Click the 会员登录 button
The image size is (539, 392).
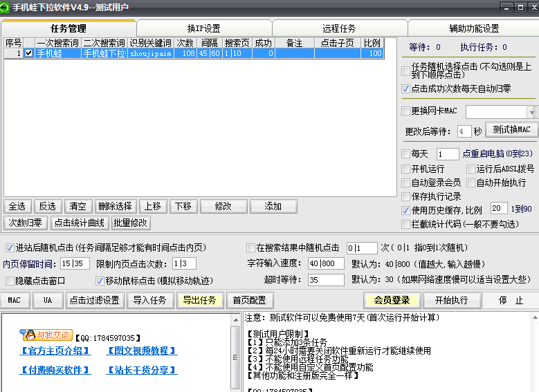392,300
